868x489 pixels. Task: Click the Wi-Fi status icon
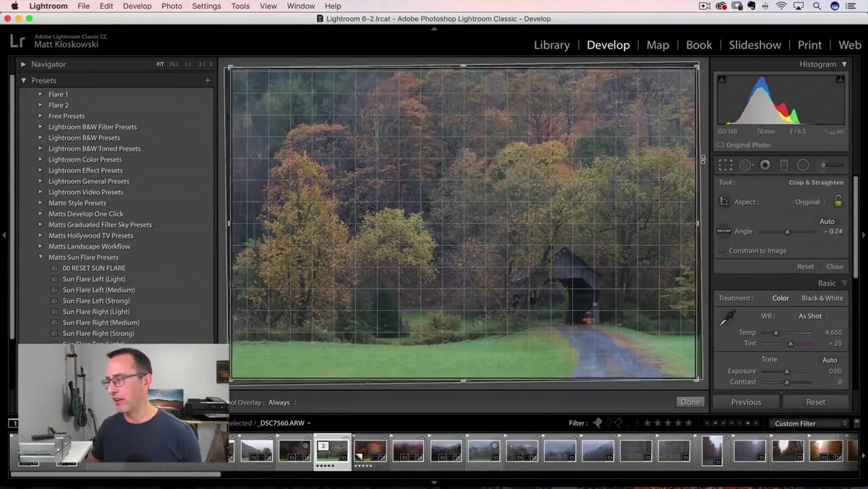click(782, 6)
